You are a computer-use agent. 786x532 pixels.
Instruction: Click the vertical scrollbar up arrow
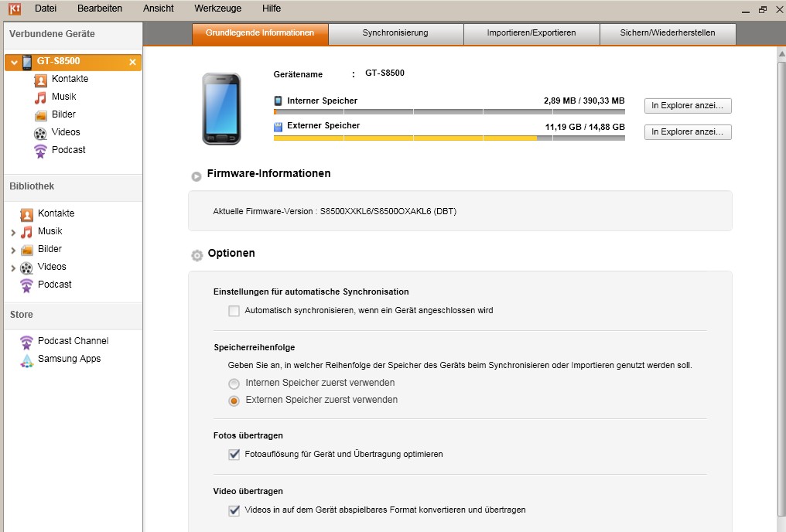pos(781,53)
